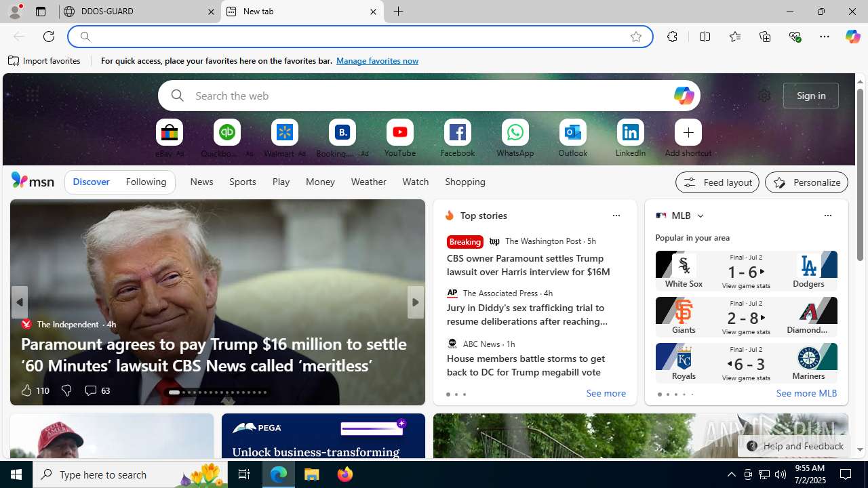Viewport: 868px width, 488px height.
Task: Select the Following feed tab
Action: (146, 182)
